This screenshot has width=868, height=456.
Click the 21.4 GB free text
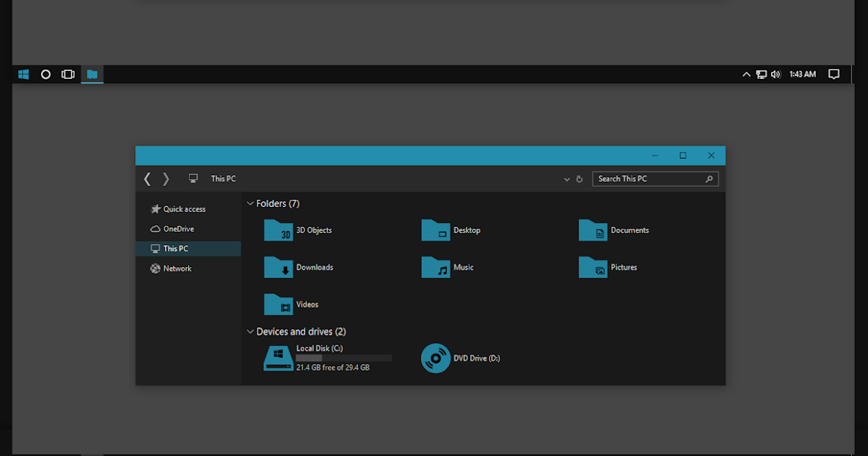click(x=333, y=368)
